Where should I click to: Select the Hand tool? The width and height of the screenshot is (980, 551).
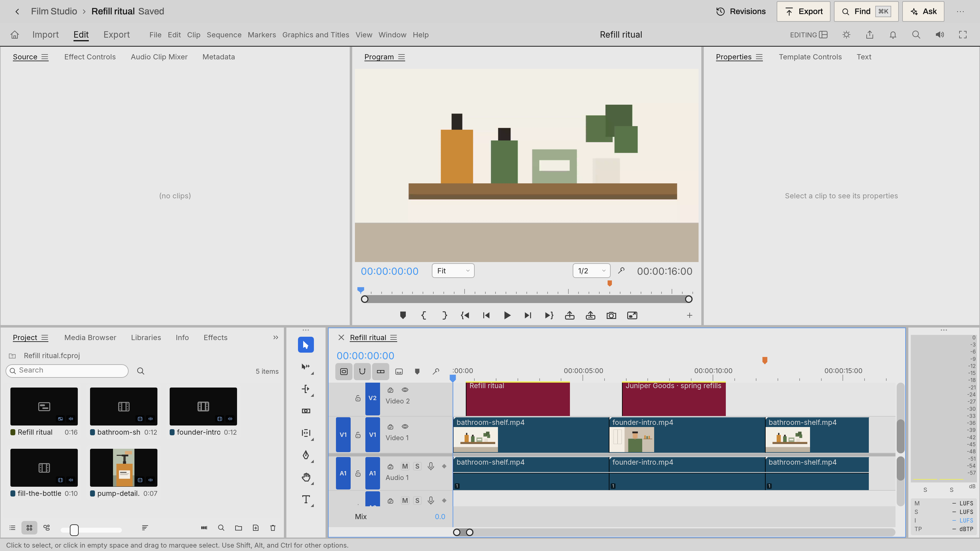(x=306, y=477)
